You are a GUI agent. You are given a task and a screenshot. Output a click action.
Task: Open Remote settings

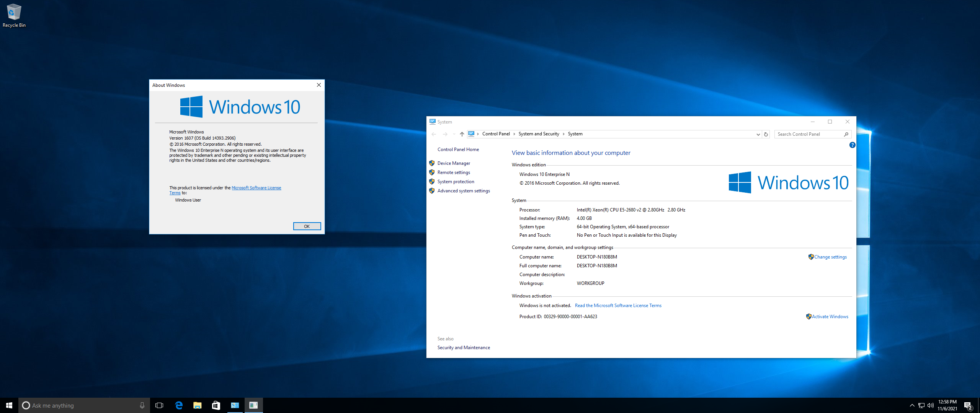point(454,172)
